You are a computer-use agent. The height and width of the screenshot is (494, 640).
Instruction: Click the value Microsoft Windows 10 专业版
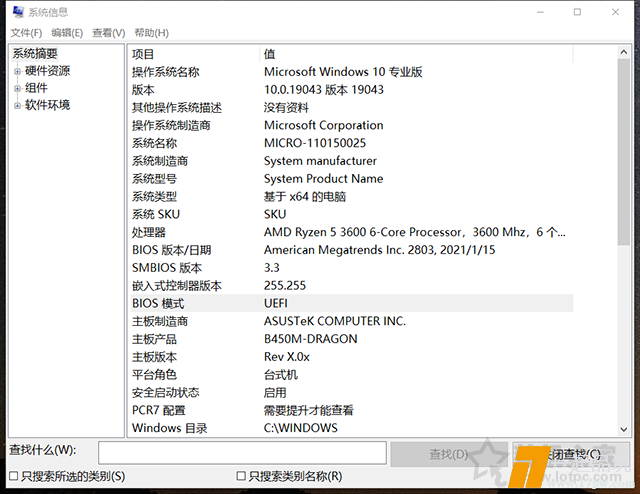(x=343, y=72)
